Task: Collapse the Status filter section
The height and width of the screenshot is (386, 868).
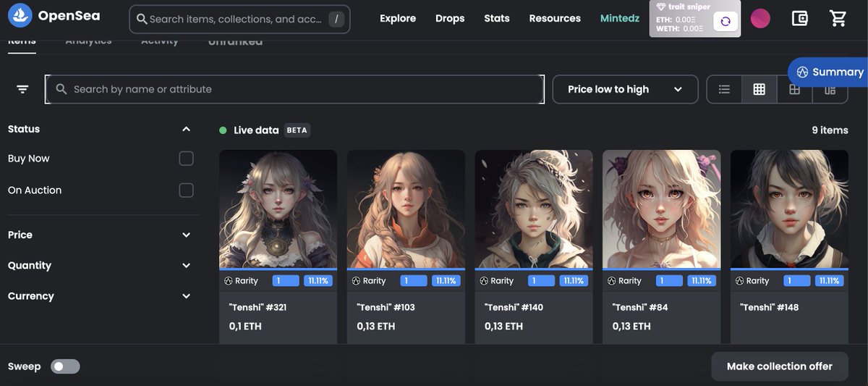Action: 186,129
